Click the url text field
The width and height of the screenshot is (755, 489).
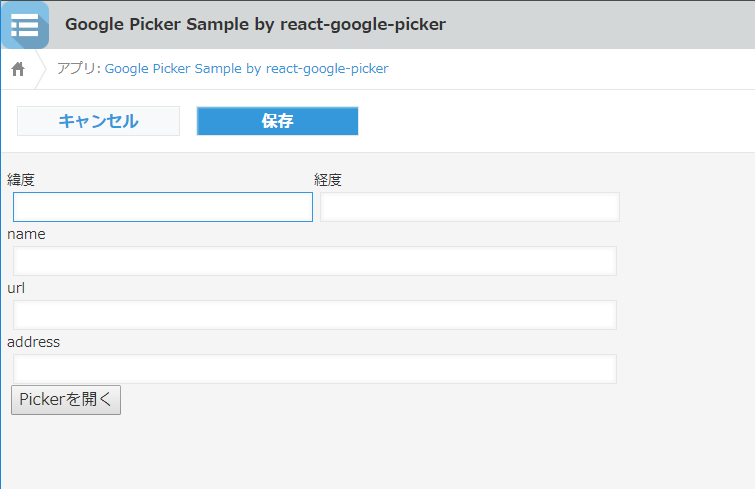click(x=315, y=315)
